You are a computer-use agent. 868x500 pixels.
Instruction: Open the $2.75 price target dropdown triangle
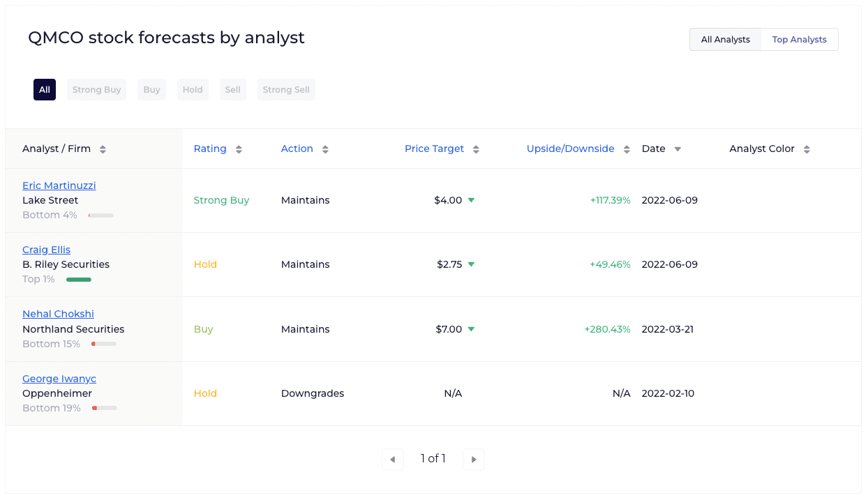click(470, 264)
